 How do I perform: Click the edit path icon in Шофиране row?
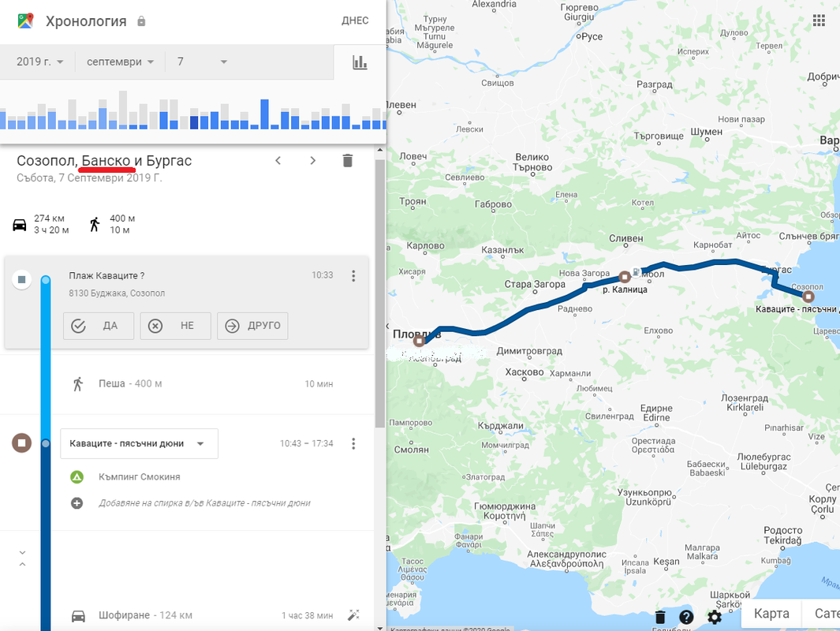click(353, 615)
